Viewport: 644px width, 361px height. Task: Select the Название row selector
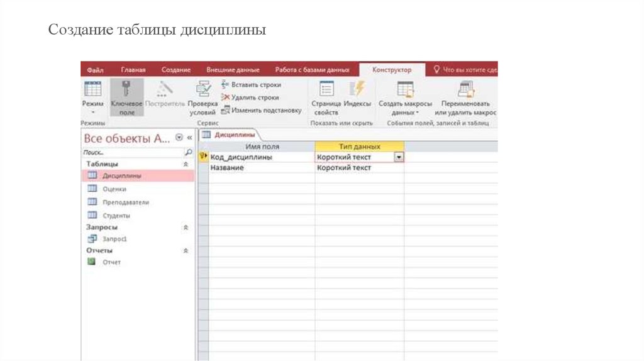pos(203,167)
